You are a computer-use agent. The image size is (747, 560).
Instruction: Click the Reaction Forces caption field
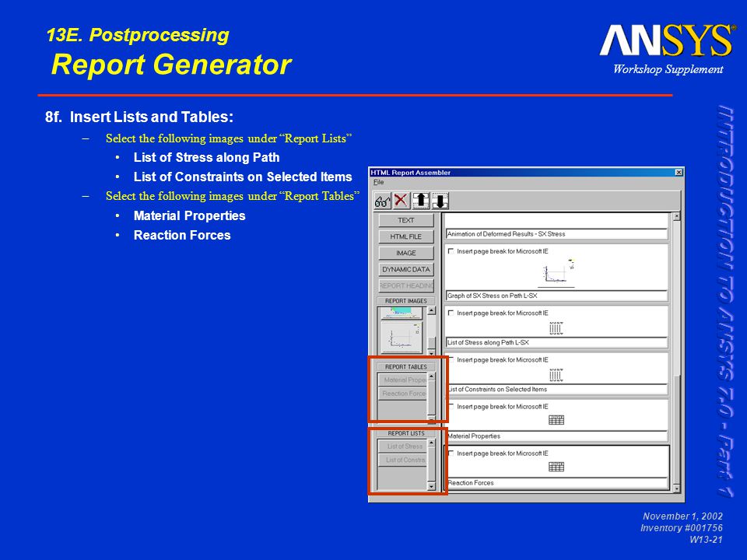point(556,482)
